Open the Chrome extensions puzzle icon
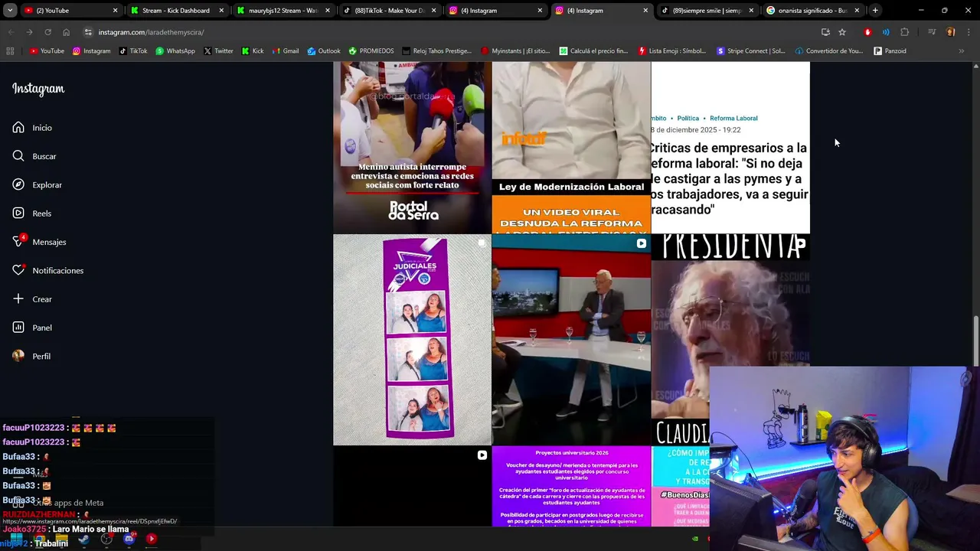980x551 pixels. (904, 32)
